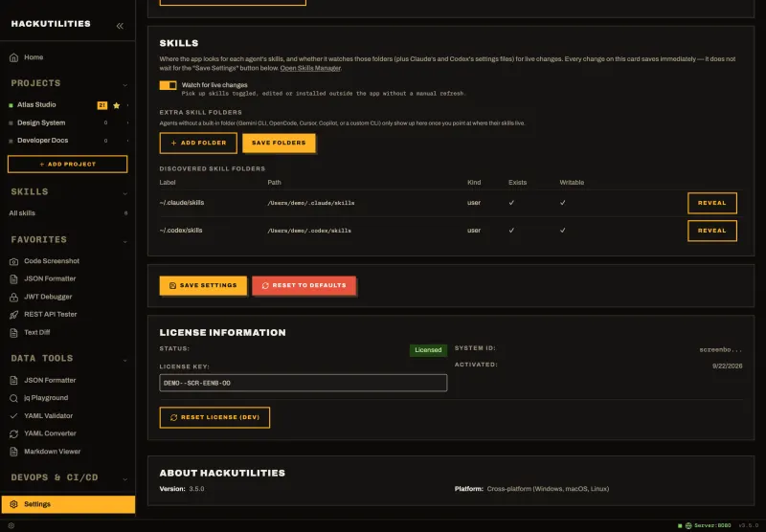Click the JWT Debugger lock icon
The height and width of the screenshot is (532, 766).
[x=13, y=297]
